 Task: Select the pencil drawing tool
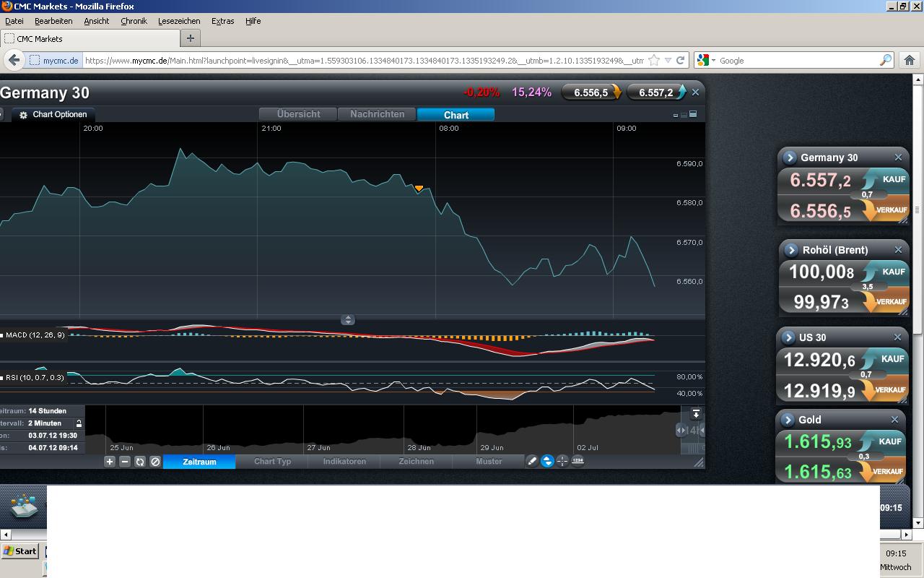coord(532,461)
